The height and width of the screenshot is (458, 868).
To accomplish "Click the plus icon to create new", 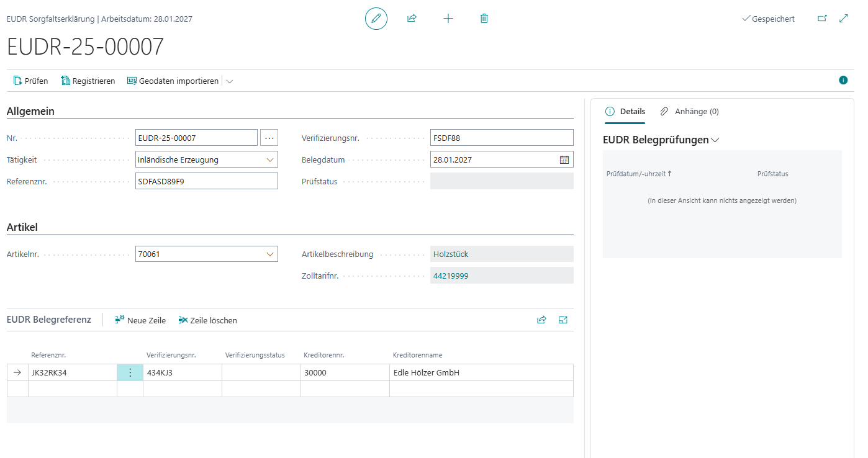I will click(x=448, y=19).
